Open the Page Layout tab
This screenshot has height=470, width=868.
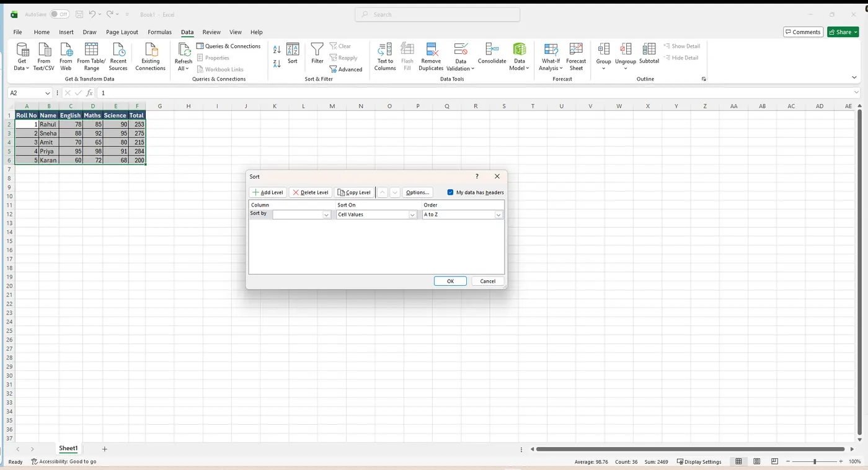coord(122,32)
